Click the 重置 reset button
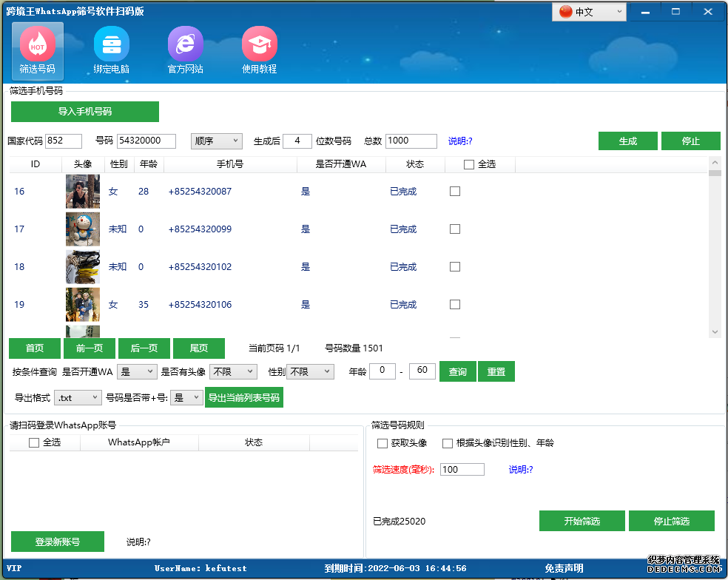This screenshot has height=580, width=728. (496, 371)
